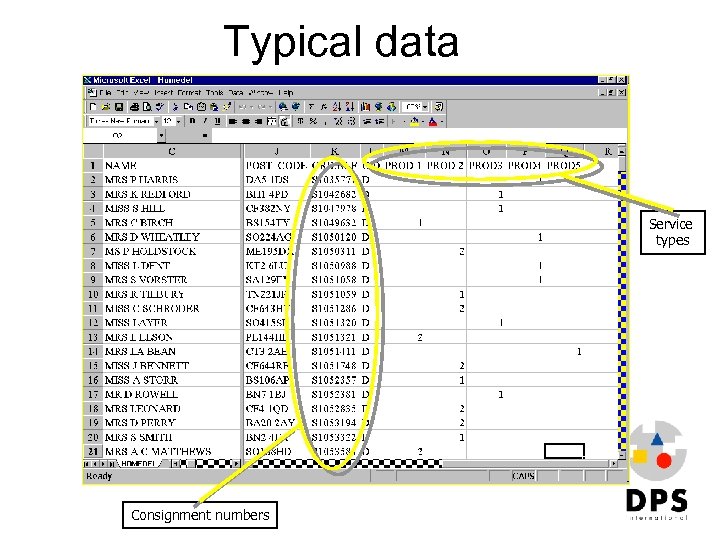Expand the font name dropdown

(157, 121)
